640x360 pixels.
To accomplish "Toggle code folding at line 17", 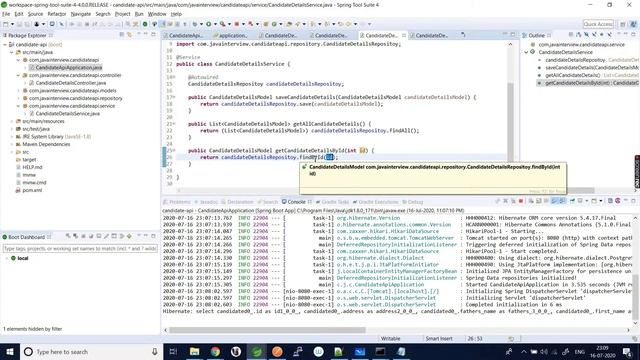I will coord(174,97).
